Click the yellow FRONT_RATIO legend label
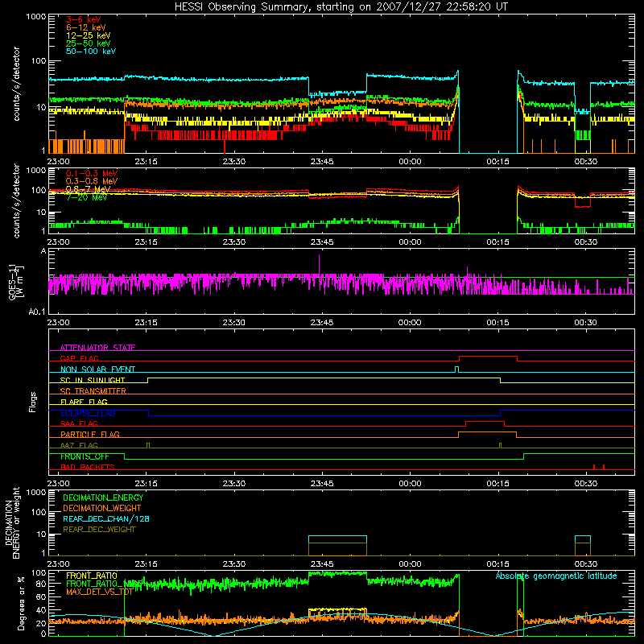Screen dimensions: 644x644 [x=92, y=576]
